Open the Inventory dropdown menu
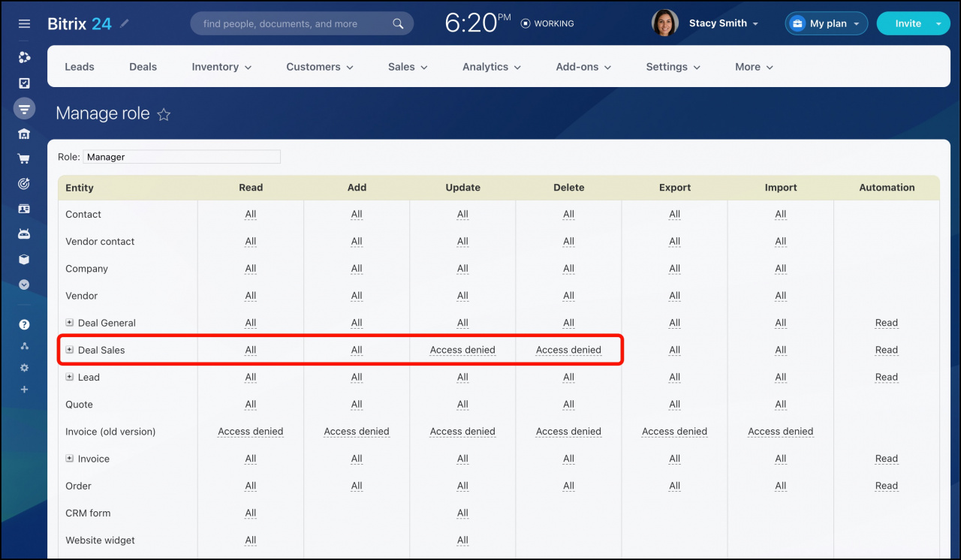The height and width of the screenshot is (560, 961). 221,67
